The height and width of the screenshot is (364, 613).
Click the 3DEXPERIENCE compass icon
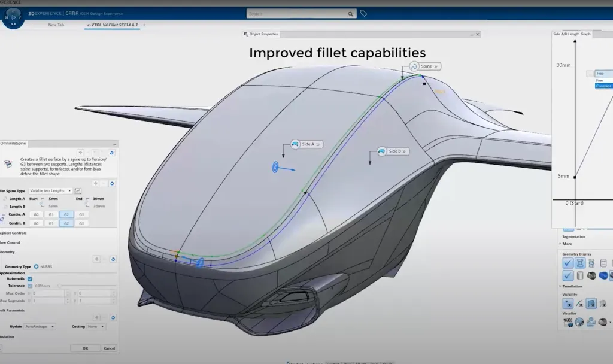point(13,17)
